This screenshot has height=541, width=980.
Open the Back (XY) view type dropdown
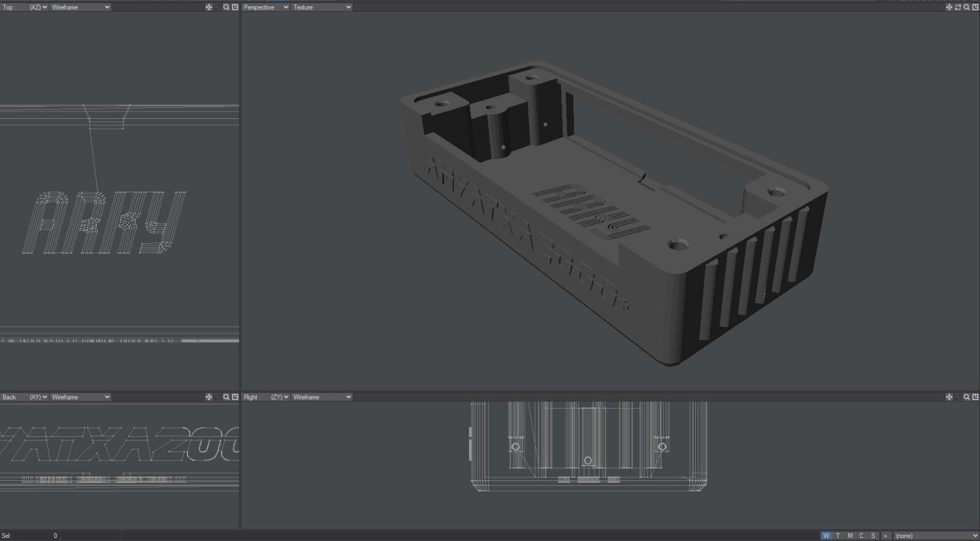[24, 397]
